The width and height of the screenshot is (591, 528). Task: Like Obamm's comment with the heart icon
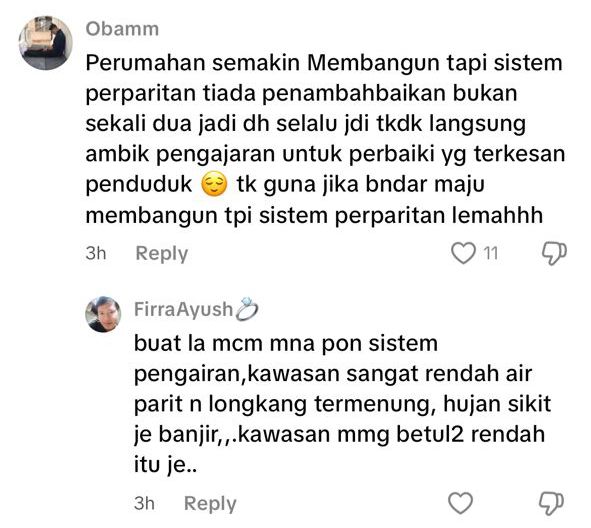463,253
